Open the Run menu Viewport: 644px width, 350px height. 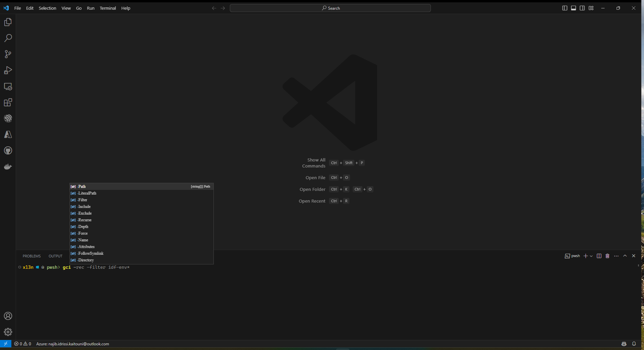point(91,8)
